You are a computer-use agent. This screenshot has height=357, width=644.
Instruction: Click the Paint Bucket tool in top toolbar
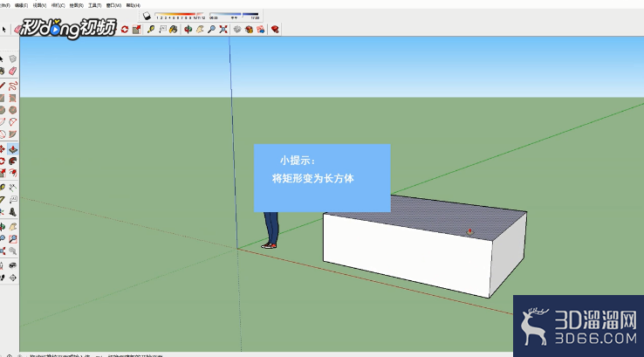(x=174, y=29)
